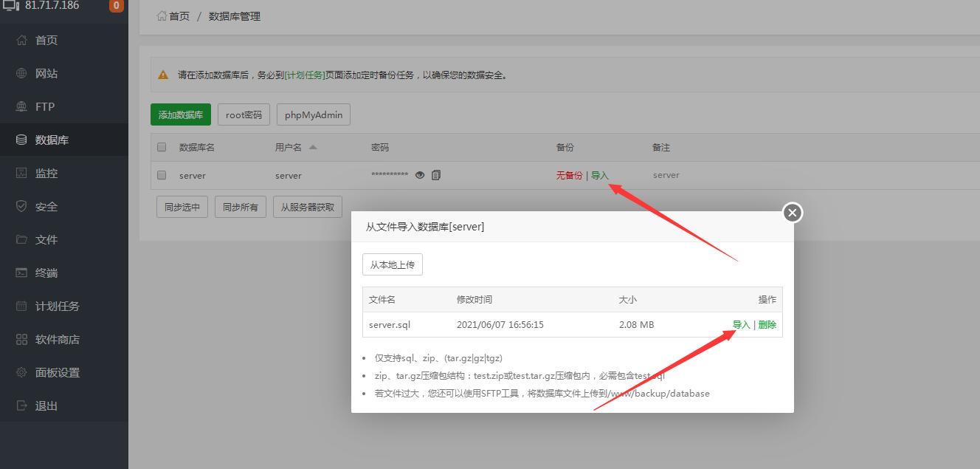Import the server.sql file
This screenshot has width=980, height=469.
point(741,325)
